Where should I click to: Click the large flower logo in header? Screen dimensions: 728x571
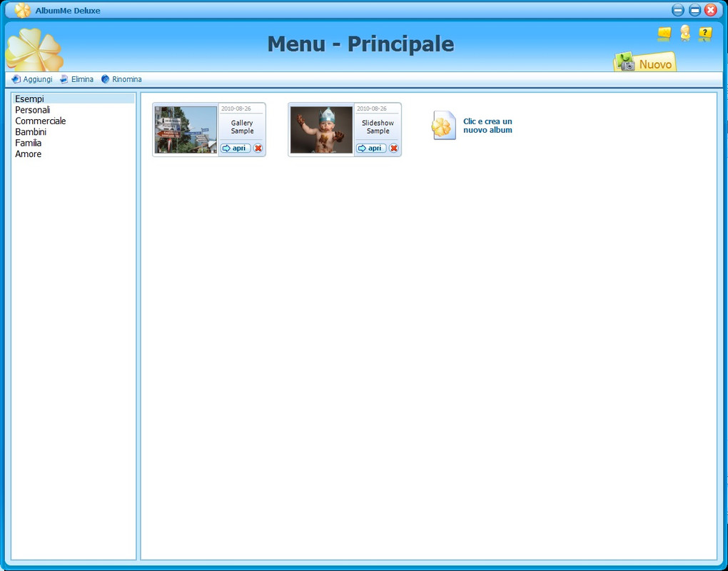[34, 50]
